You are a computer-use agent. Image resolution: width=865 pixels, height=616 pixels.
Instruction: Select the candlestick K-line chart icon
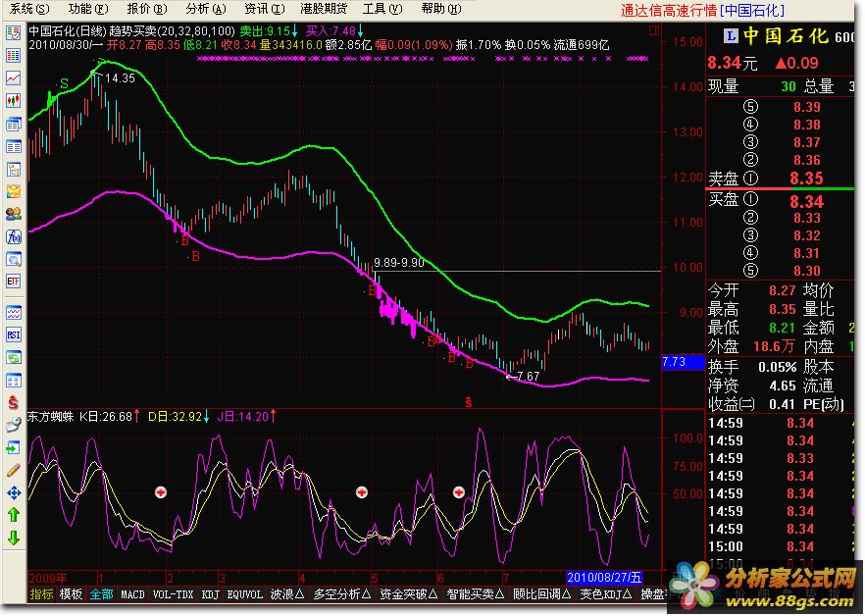tap(14, 101)
